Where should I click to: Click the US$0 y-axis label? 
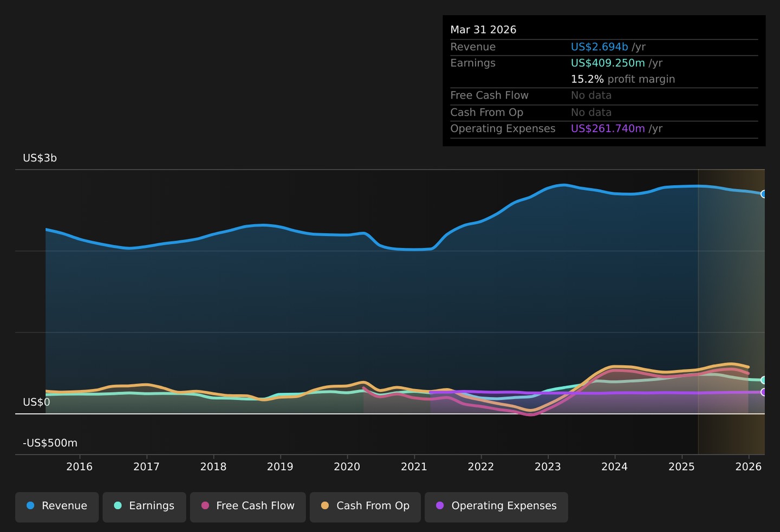coord(36,402)
